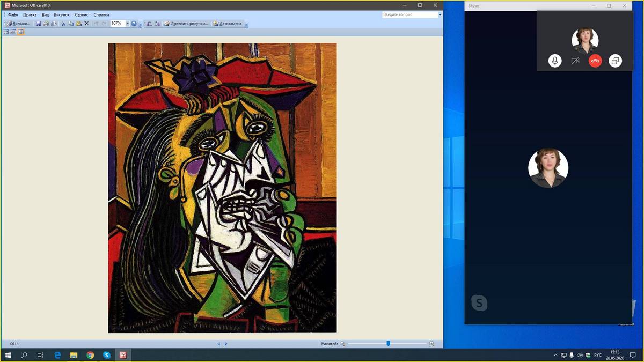Expand toolbar options after Автозамена button
Viewport: 644px width, 362px height.
tap(246, 24)
